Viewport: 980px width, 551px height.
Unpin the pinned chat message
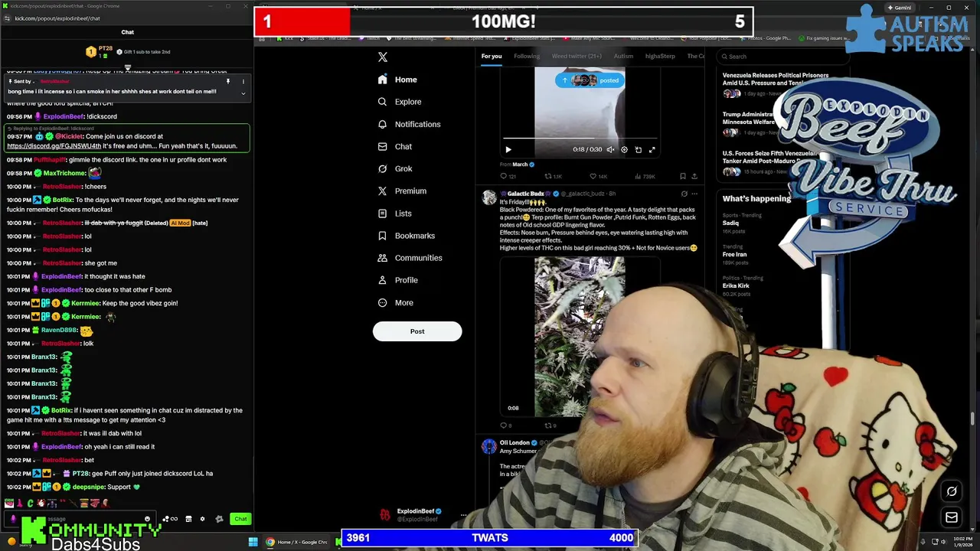tap(227, 81)
